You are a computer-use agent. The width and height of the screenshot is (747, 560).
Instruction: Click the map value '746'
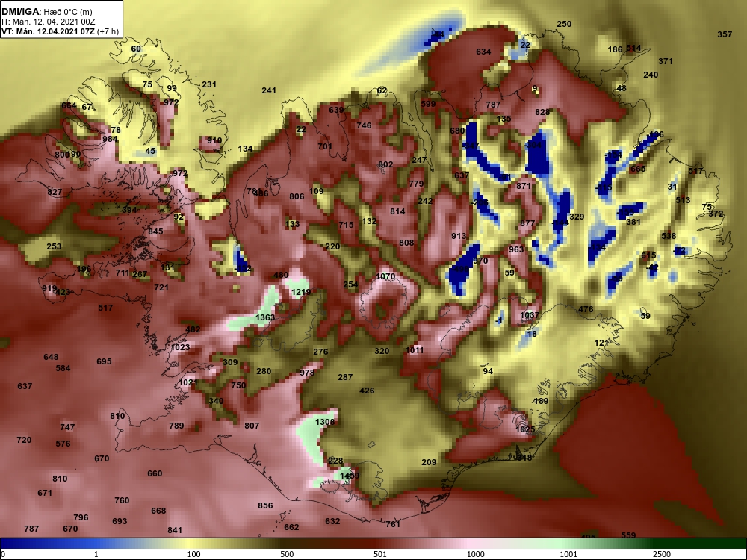[x=364, y=125]
